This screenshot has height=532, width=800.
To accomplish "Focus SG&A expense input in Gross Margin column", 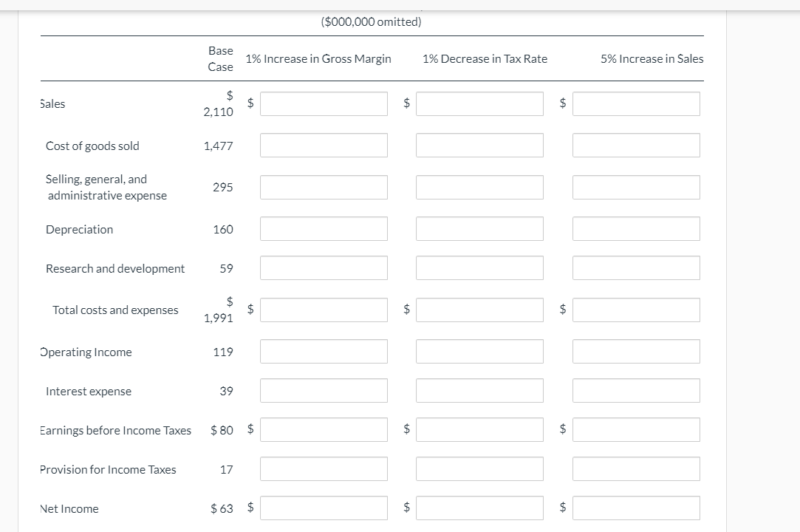I will tap(324, 188).
